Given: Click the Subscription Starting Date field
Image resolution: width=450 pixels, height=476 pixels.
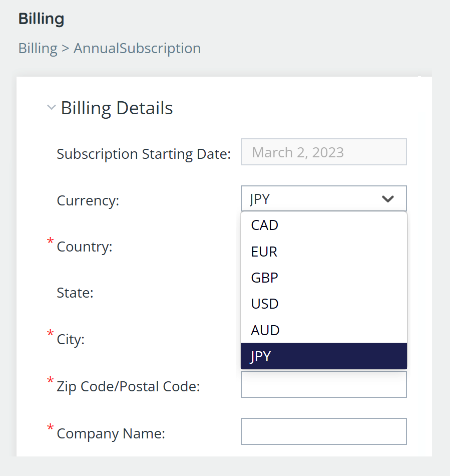Looking at the screenshot, I should pos(323,152).
